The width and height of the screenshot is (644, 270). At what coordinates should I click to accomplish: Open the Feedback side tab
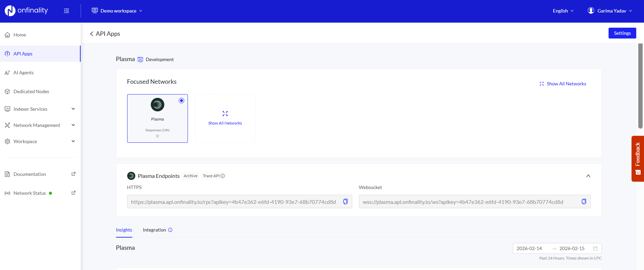click(638, 159)
